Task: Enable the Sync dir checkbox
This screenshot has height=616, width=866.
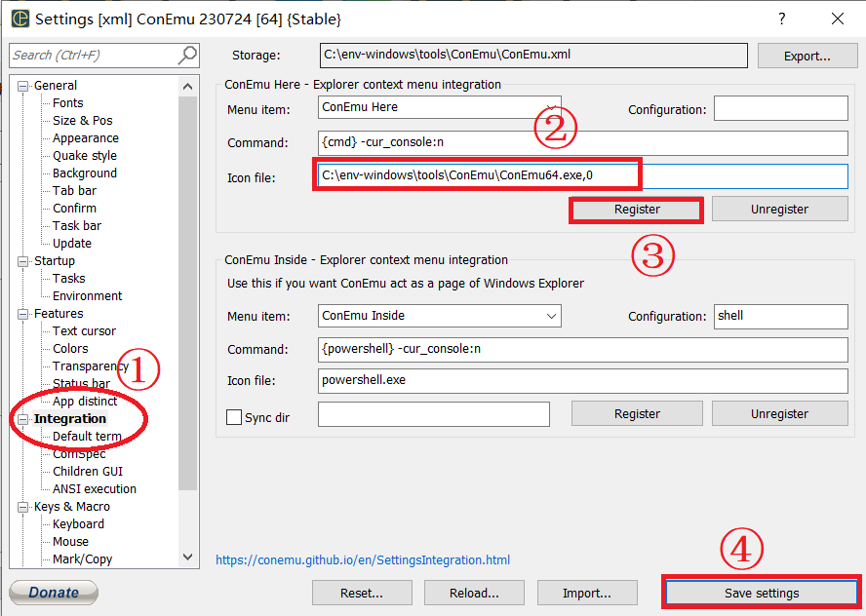Action: pos(232,416)
